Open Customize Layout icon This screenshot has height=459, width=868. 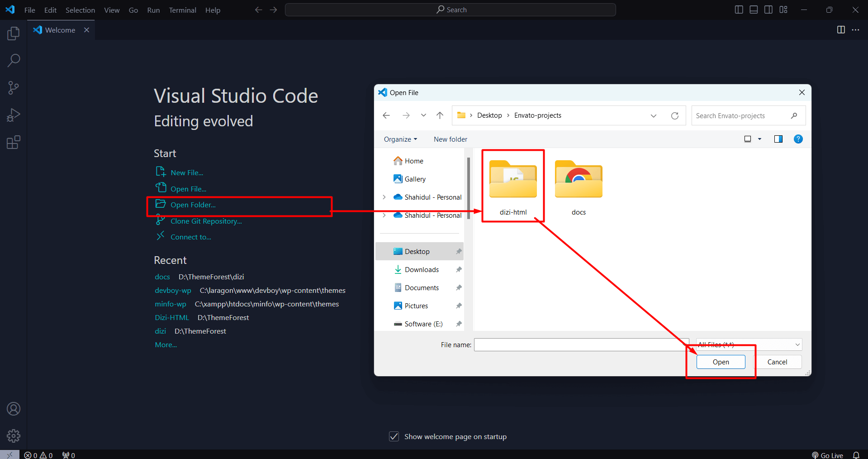point(783,10)
